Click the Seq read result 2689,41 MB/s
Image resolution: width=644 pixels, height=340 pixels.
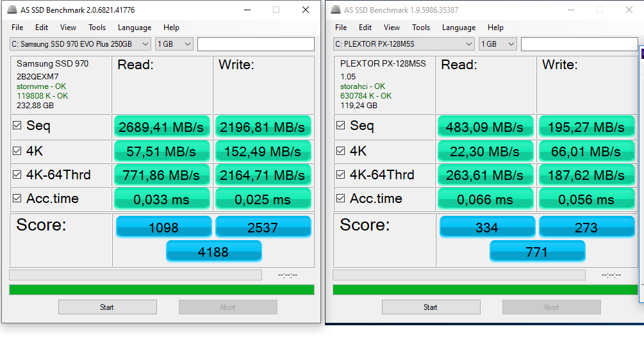162,127
